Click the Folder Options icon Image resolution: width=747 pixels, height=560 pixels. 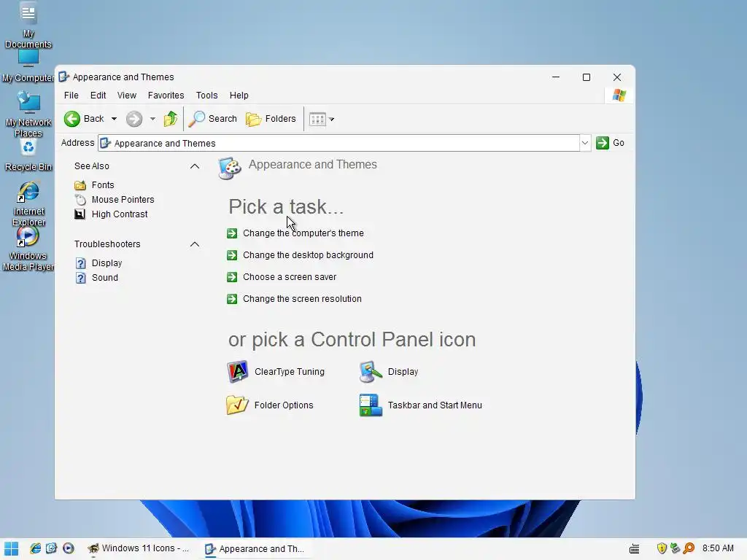click(x=237, y=405)
